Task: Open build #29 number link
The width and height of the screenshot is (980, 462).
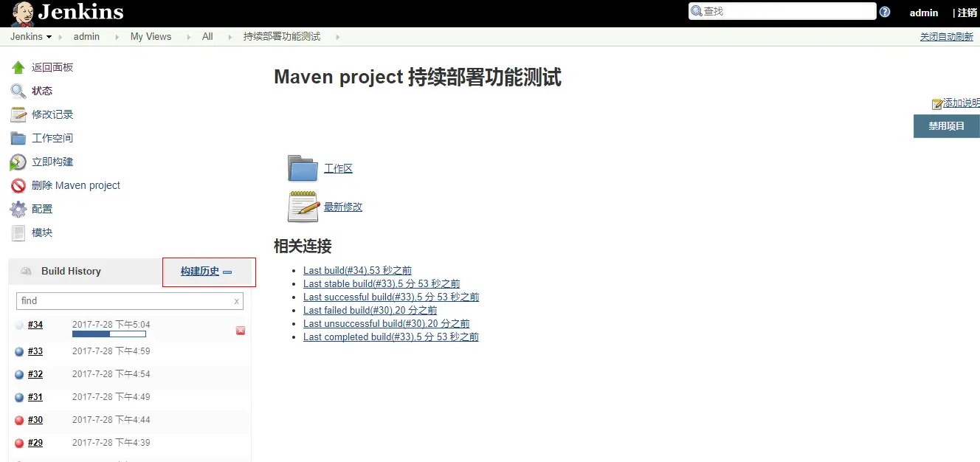Action: click(x=35, y=443)
